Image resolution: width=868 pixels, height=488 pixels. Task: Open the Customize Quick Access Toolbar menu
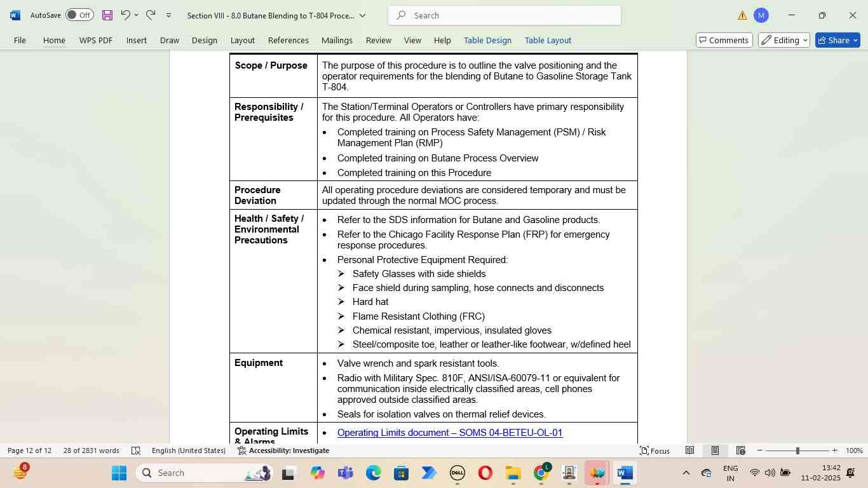pyautogui.click(x=168, y=15)
